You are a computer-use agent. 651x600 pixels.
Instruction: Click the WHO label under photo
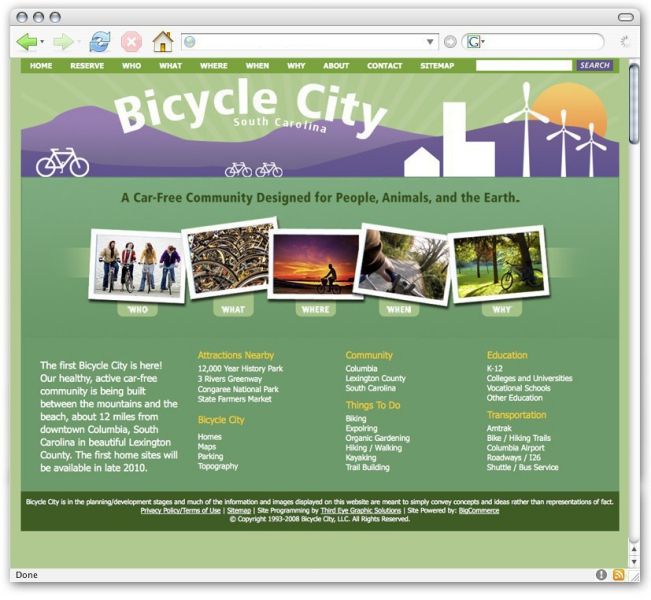point(138,310)
